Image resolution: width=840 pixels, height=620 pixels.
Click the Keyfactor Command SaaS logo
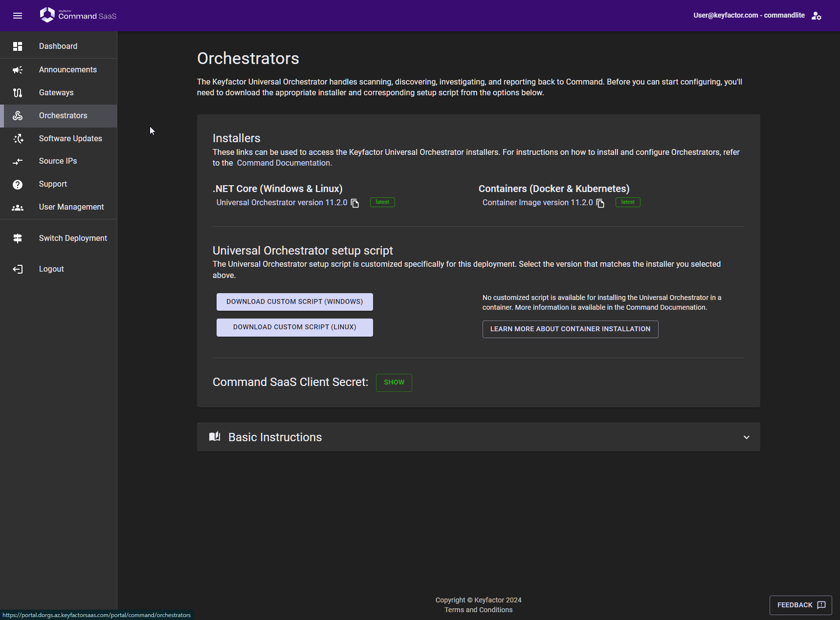click(78, 15)
